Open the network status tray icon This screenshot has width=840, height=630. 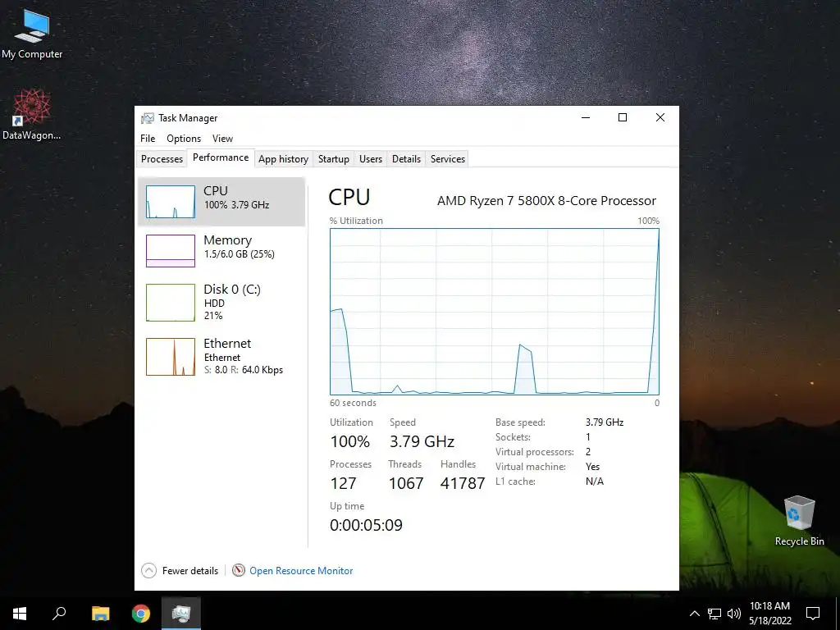click(714, 614)
